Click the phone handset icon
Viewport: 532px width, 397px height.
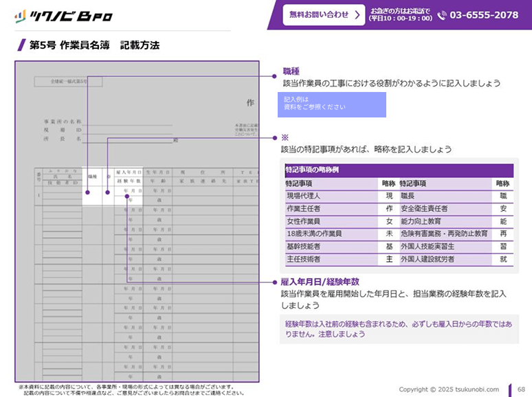pyautogui.click(x=442, y=15)
